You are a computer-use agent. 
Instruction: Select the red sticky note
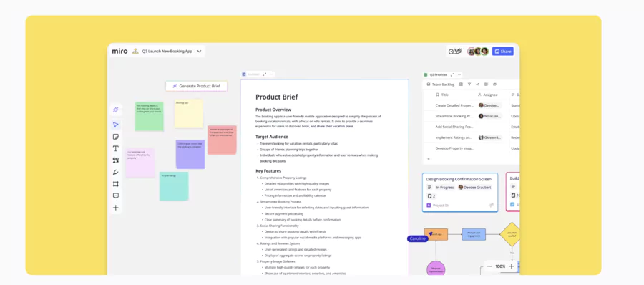point(222,140)
